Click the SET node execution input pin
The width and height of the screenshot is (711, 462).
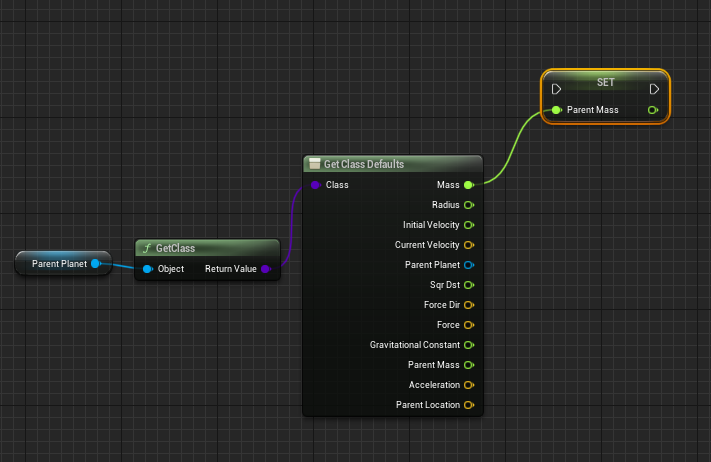point(556,89)
